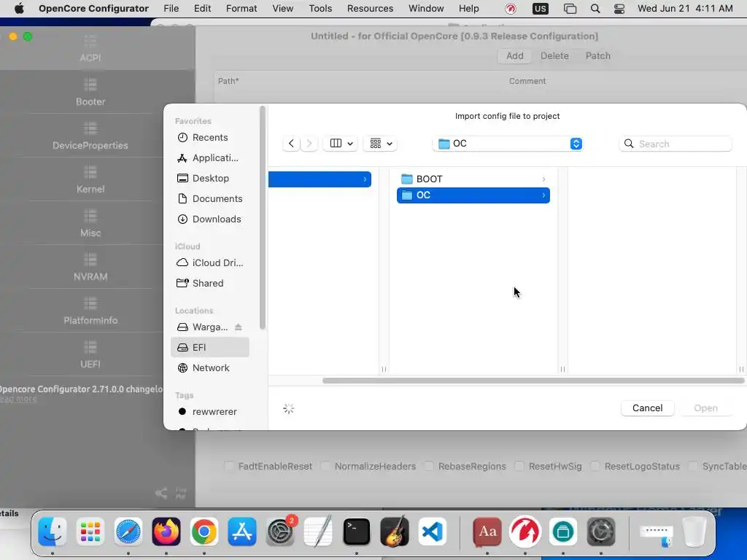
Task: Open the File menu
Action: [x=171, y=9]
